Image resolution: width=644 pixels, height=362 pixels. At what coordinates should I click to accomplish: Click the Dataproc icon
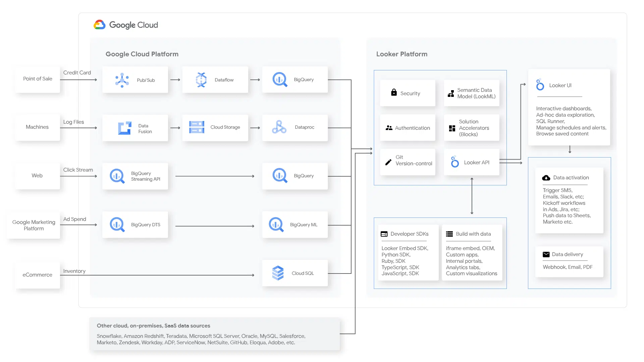[x=279, y=127]
